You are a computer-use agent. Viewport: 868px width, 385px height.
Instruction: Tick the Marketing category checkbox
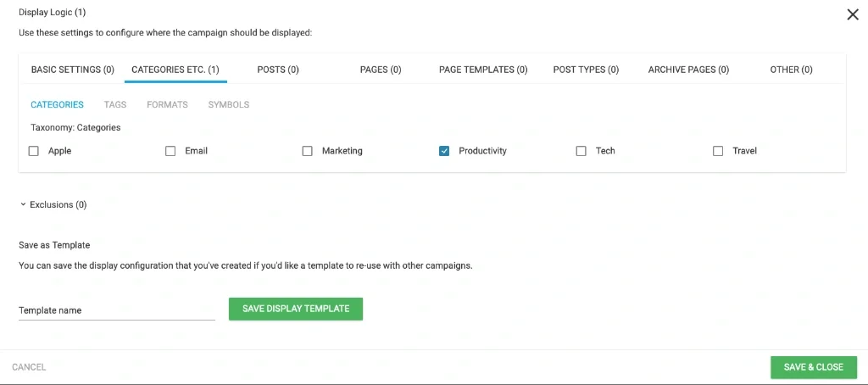pos(308,151)
